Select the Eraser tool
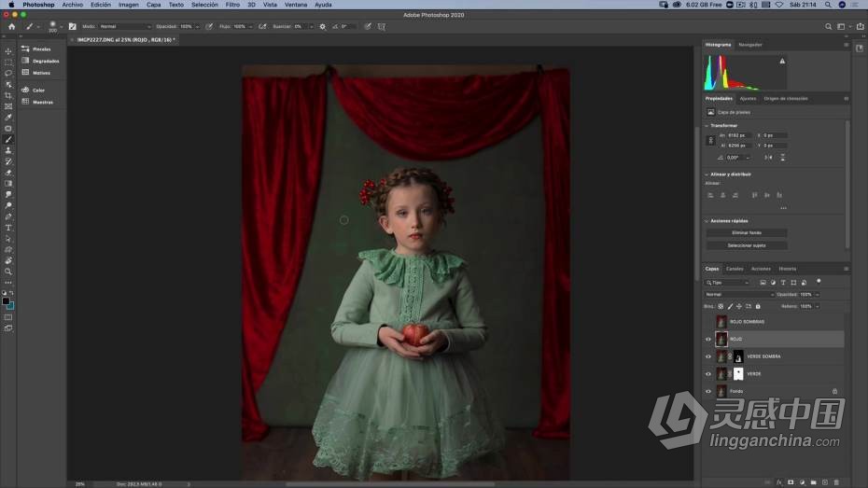The height and width of the screenshot is (488, 868). [x=8, y=173]
